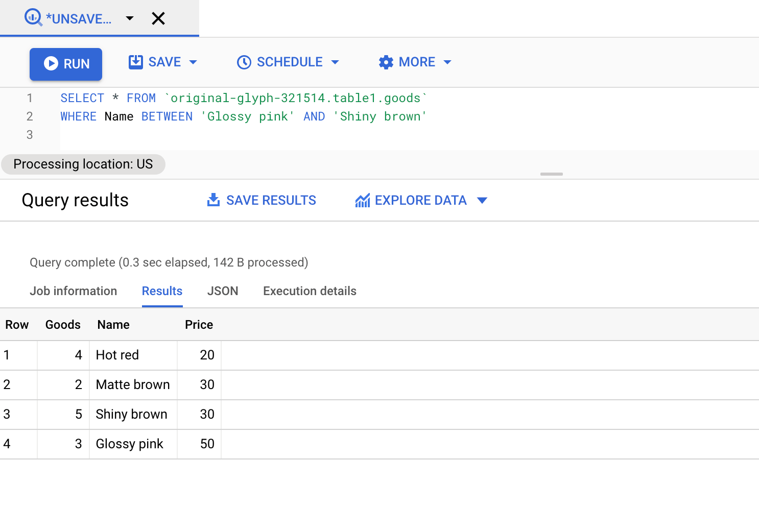This screenshot has height=532, width=759.
Task: Select the Results tab
Action: (x=162, y=291)
